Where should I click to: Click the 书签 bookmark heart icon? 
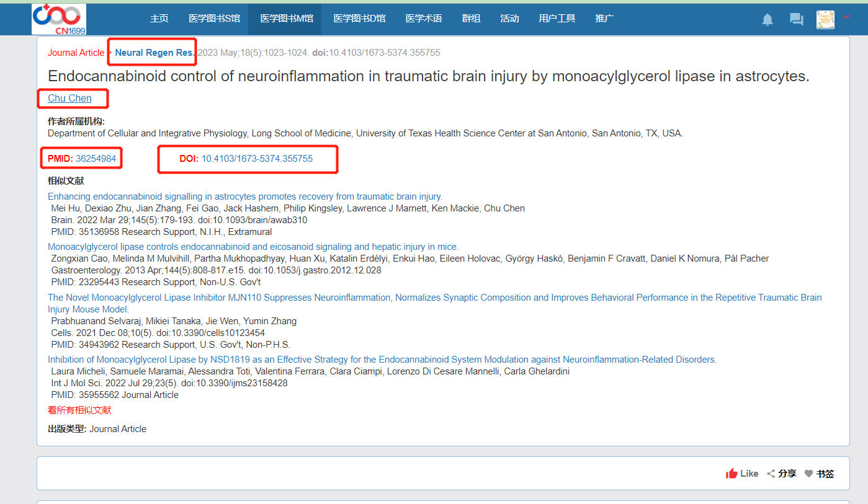[808, 474]
